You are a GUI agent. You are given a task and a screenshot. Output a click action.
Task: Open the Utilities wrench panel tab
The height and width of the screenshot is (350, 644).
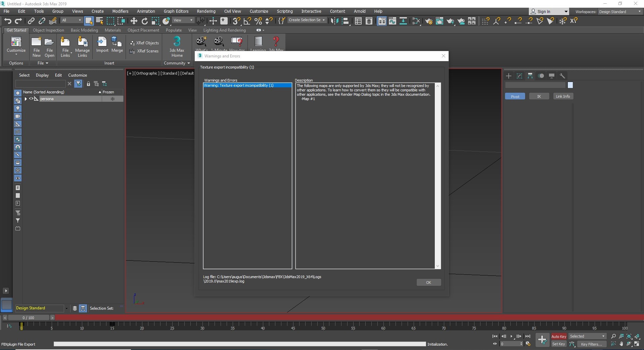562,76
